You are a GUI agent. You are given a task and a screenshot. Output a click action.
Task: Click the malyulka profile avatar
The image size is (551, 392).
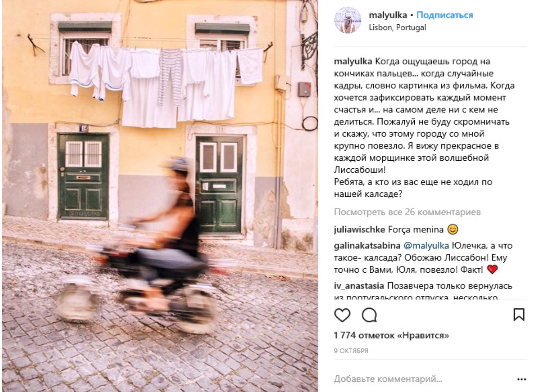point(348,20)
